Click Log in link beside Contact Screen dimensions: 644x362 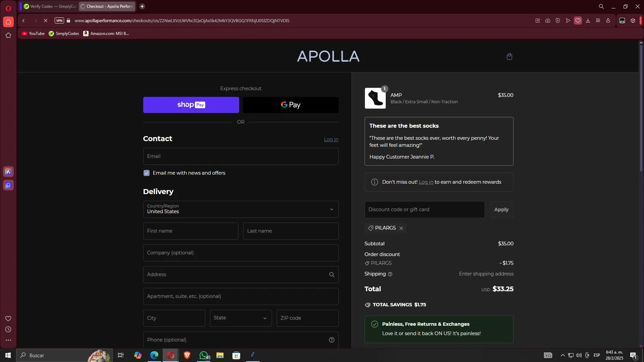coord(331,139)
